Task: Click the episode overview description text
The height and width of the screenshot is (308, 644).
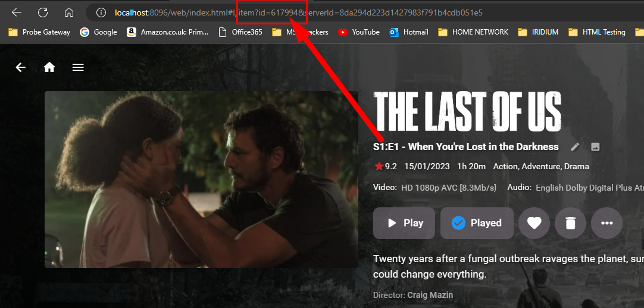Action: [508, 266]
